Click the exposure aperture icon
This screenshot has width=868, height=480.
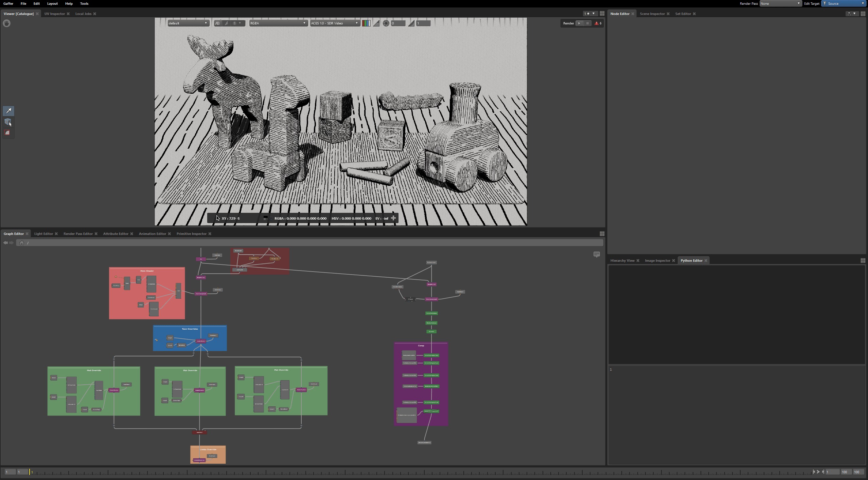coord(386,23)
